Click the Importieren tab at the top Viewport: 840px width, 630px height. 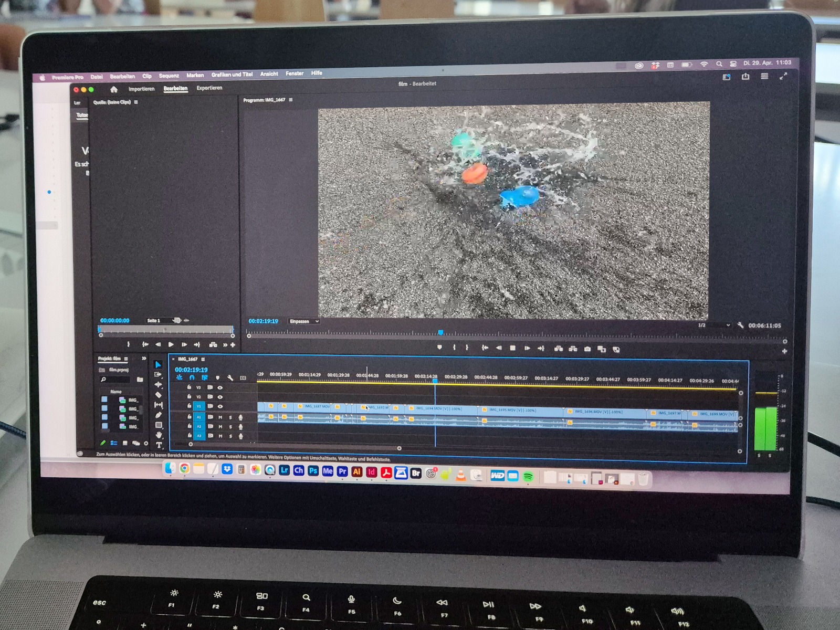141,89
